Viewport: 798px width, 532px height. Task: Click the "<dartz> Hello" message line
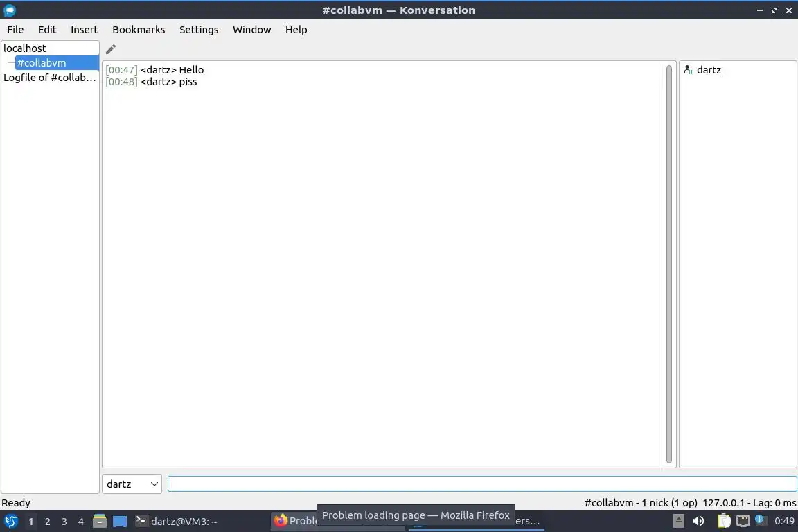[172, 70]
